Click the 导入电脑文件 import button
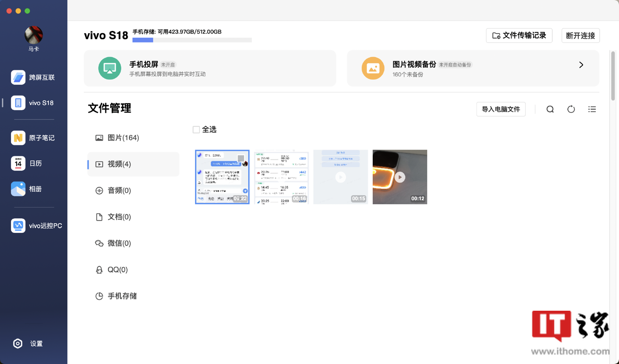Screen dimensions: 619x364 (x=501, y=109)
